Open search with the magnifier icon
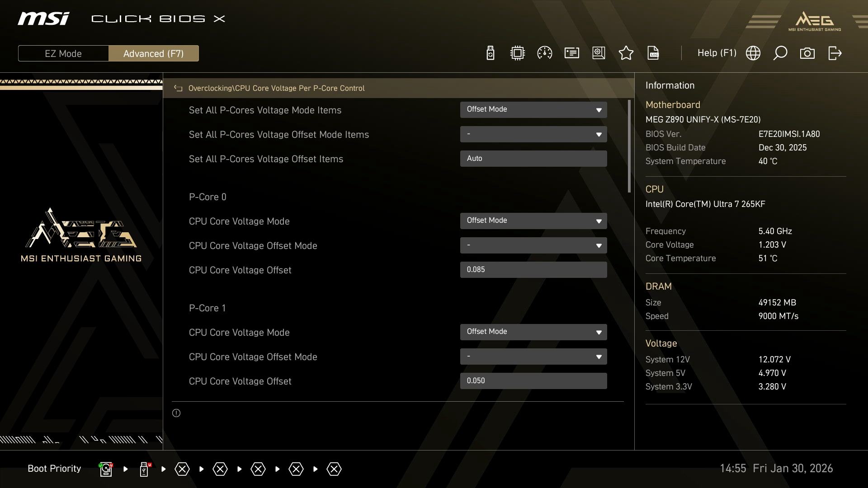 coord(780,53)
